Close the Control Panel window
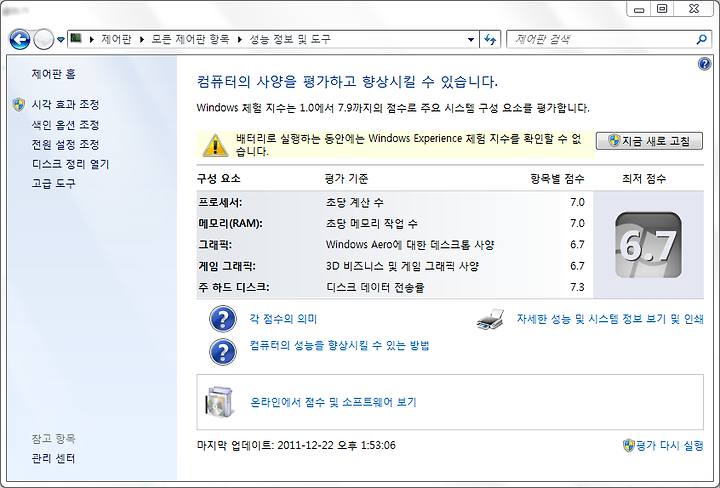This screenshot has width=720, height=488. [x=694, y=9]
